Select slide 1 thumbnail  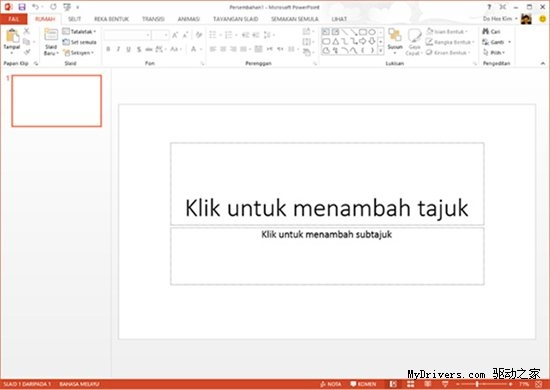(56, 101)
